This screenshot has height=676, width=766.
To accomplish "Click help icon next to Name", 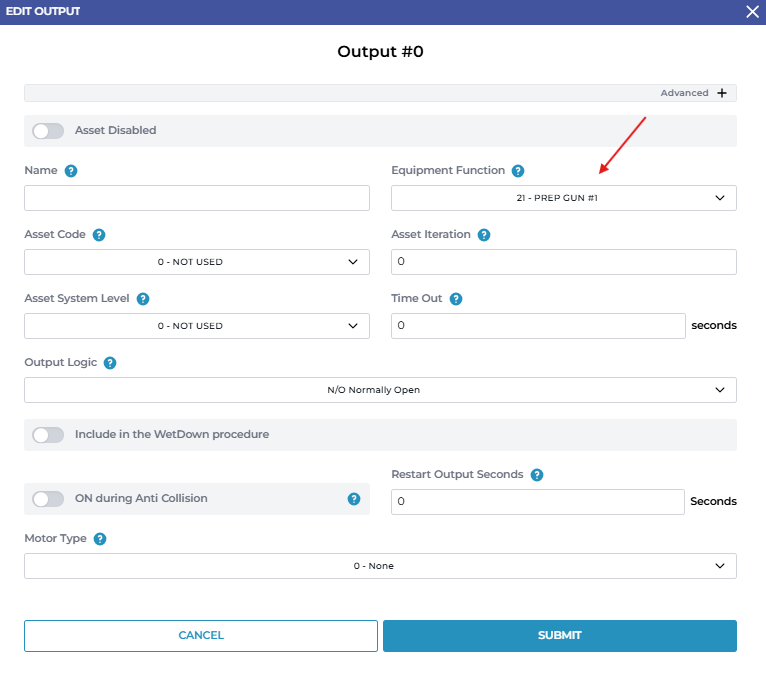I will (71, 171).
